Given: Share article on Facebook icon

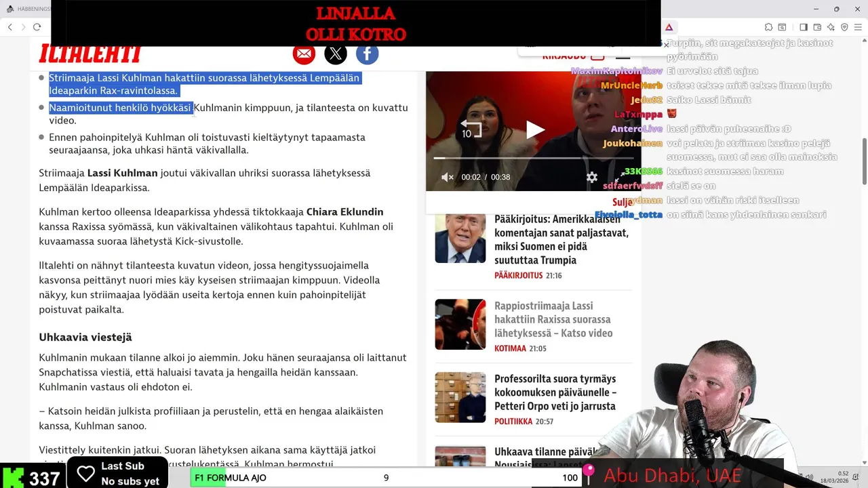Looking at the screenshot, I should [x=367, y=54].
